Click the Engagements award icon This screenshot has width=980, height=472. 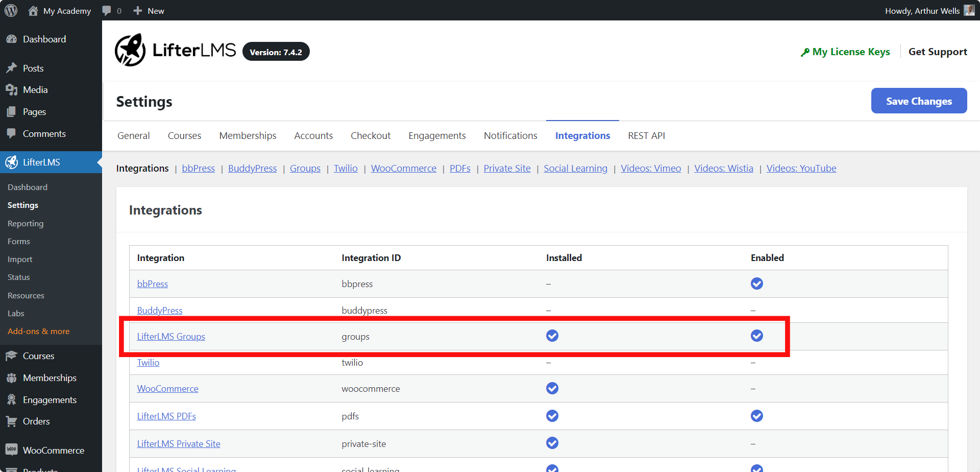tap(11, 400)
